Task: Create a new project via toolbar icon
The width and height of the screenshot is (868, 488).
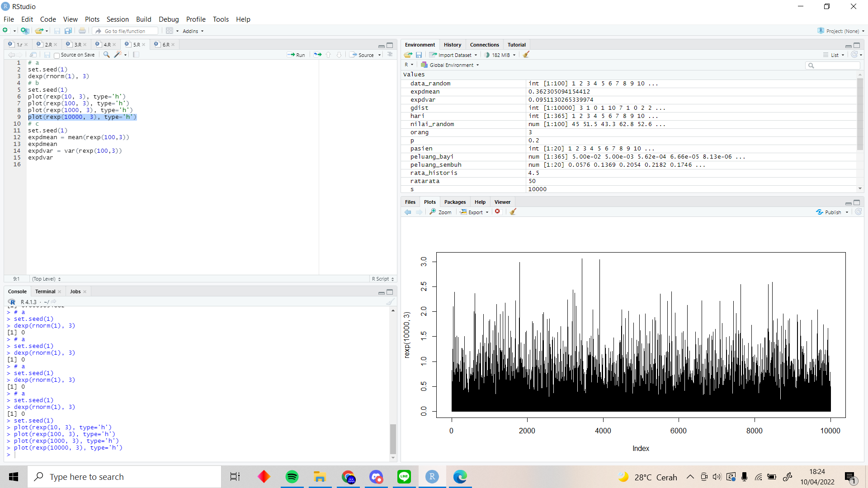Action: click(25, 31)
